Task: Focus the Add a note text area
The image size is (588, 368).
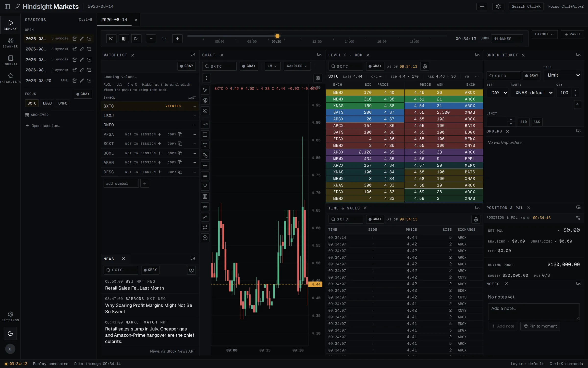Action: (x=534, y=312)
